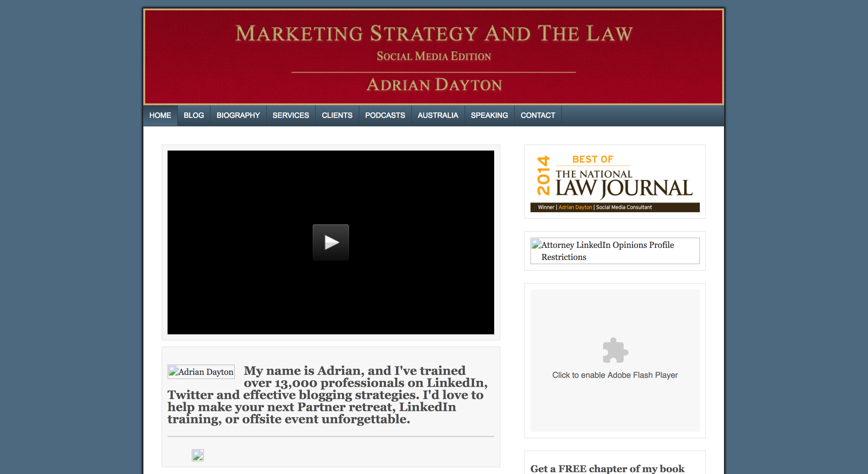
Task: Click the Marketing Strategy And The Law banner
Action: pos(434,34)
